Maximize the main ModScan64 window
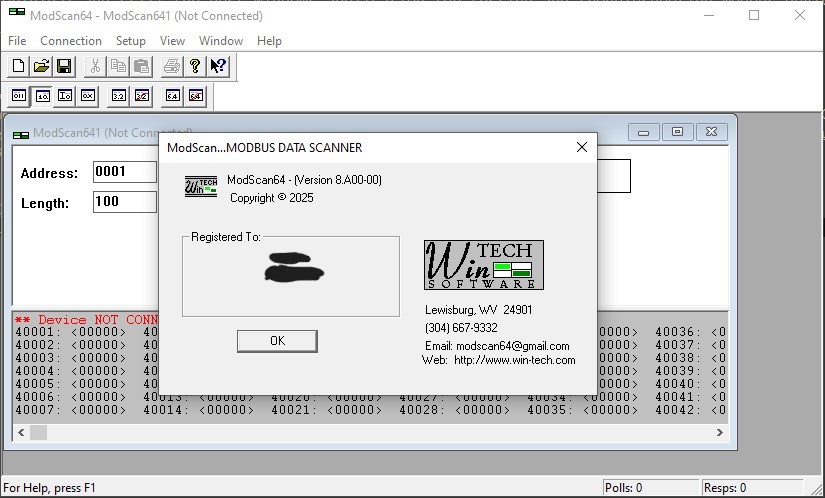 pyautogui.click(x=754, y=15)
